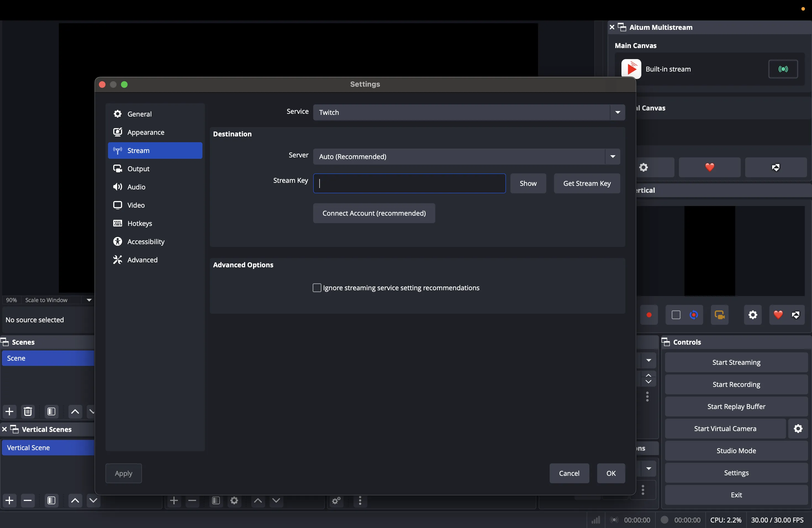The height and width of the screenshot is (528, 812).
Task: Select the Advanced settings tab
Action: point(155,260)
